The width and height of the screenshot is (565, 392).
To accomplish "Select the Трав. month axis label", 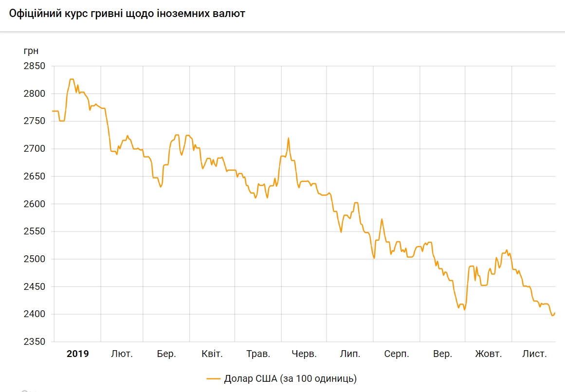I will (258, 354).
